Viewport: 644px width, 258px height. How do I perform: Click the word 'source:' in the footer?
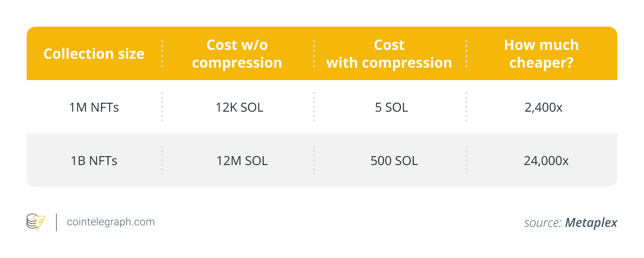542,222
